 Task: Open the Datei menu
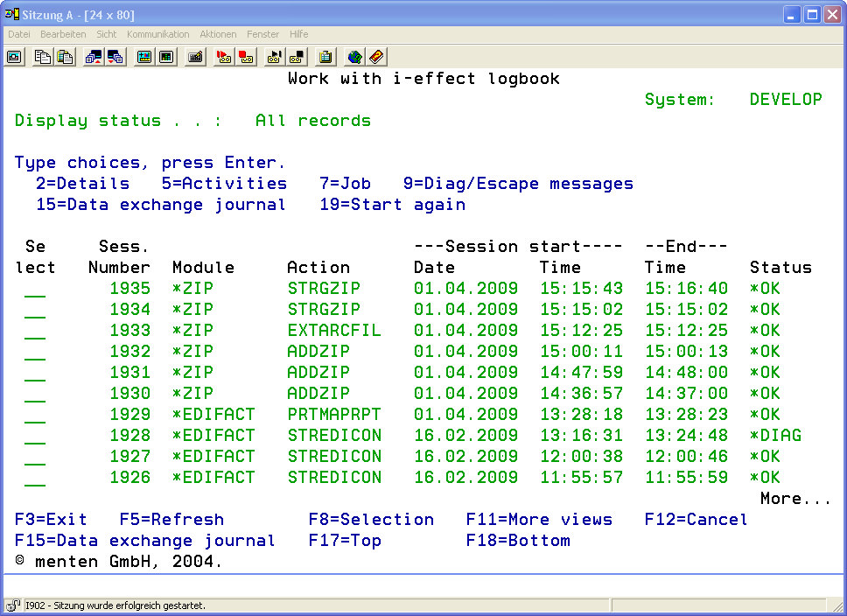[18, 34]
